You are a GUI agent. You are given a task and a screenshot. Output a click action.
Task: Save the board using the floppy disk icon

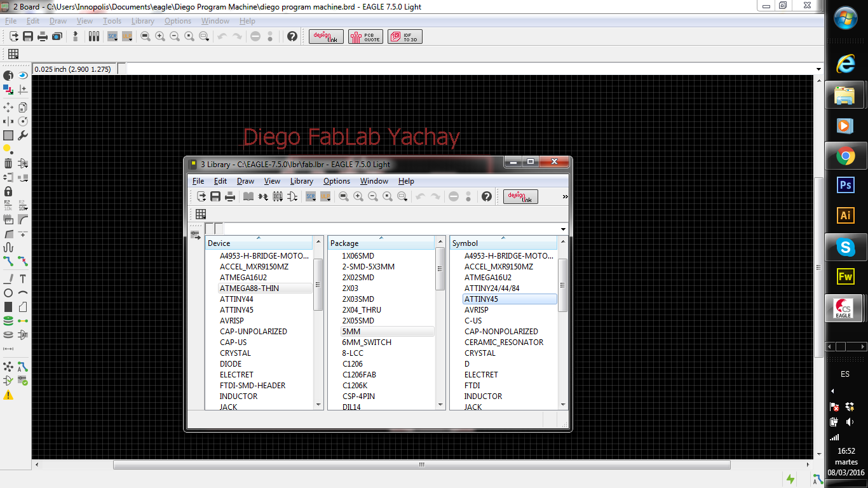28,37
